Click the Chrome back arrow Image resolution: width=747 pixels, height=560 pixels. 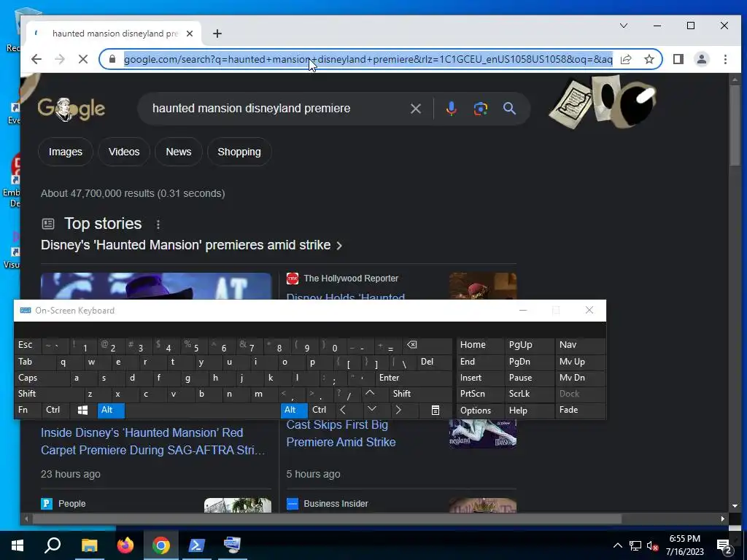pyautogui.click(x=36, y=59)
